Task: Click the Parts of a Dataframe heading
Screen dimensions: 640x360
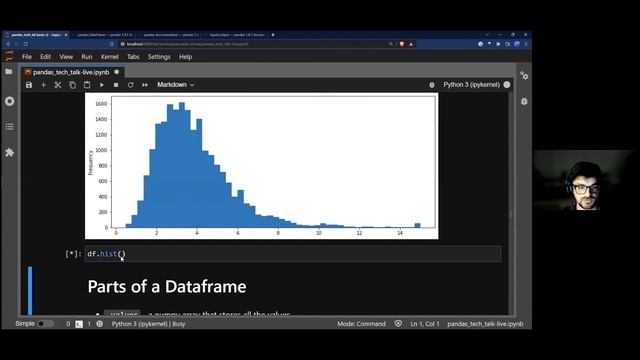Action: click(167, 287)
